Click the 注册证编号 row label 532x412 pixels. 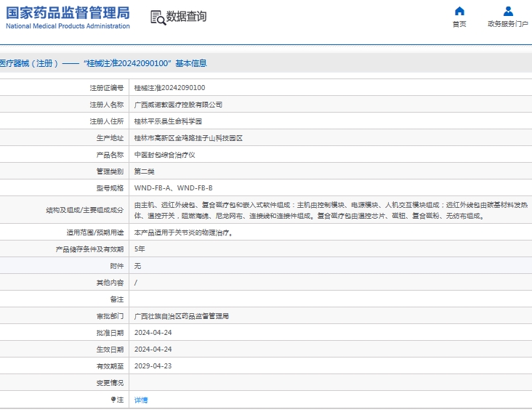coord(107,88)
